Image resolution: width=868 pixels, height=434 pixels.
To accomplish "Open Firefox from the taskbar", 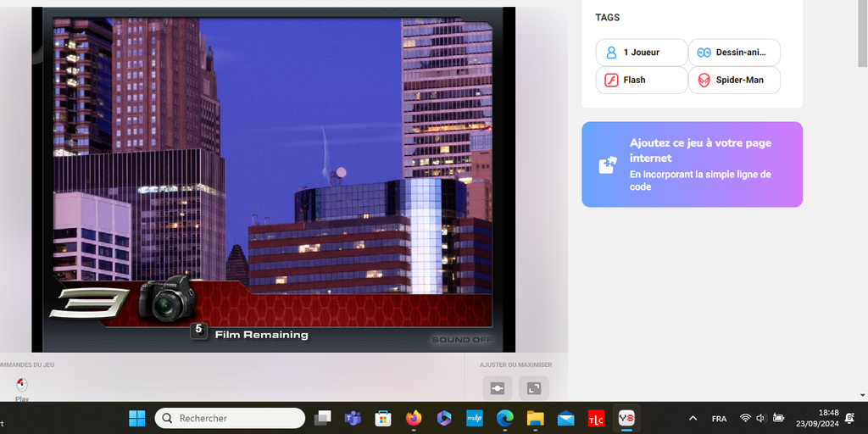I will [x=414, y=418].
